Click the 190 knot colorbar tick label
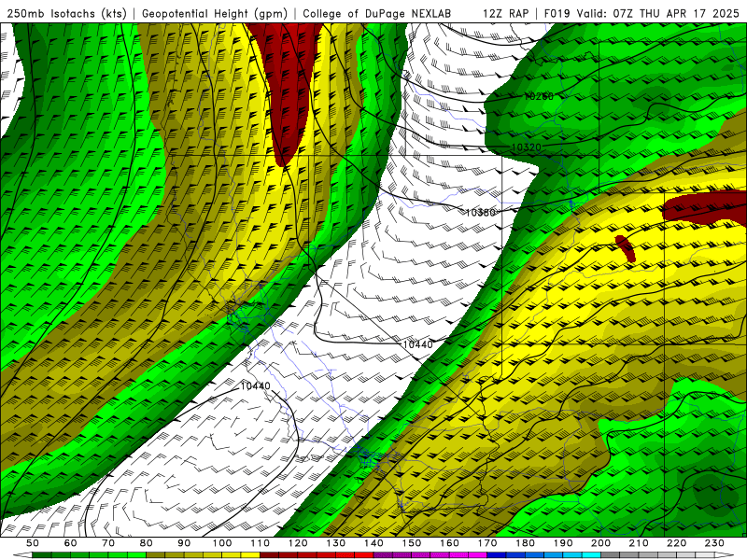The image size is (747, 560). pos(563,543)
